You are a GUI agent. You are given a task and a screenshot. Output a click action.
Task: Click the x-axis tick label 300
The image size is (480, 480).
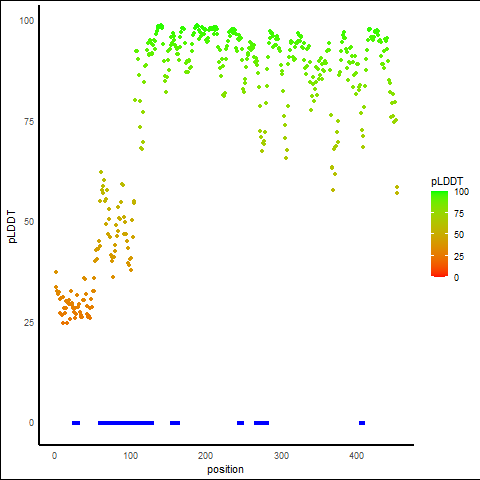coord(281,456)
